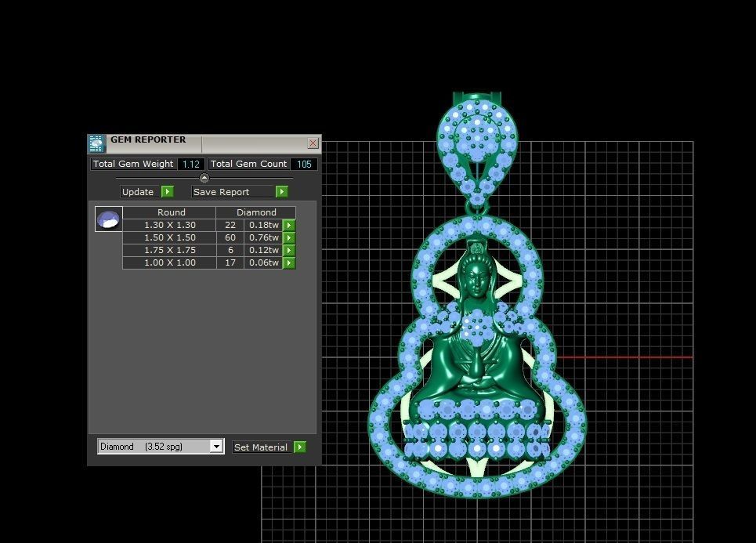
Task: Click the green arrow beside Set Material
Action: 300,447
